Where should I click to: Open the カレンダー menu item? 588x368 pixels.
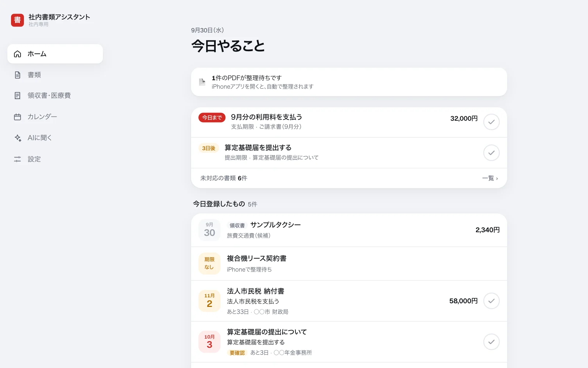[x=55, y=117]
